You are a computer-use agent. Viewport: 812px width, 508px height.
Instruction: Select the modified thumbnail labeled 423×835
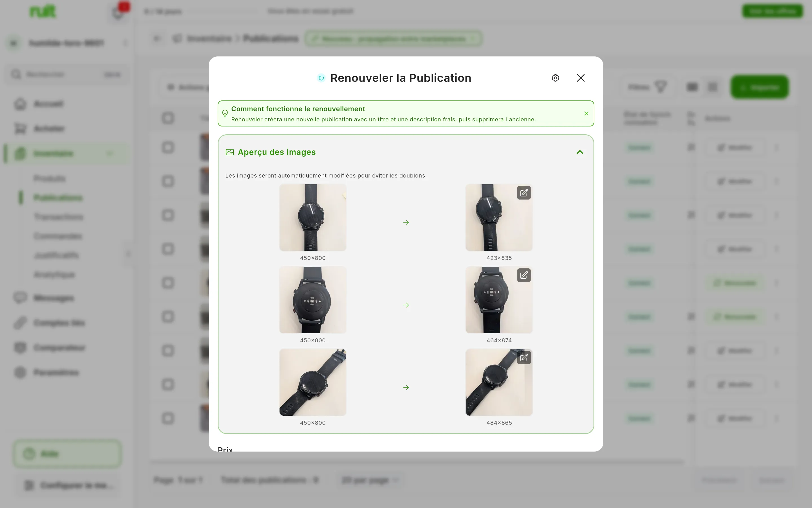[499, 217]
